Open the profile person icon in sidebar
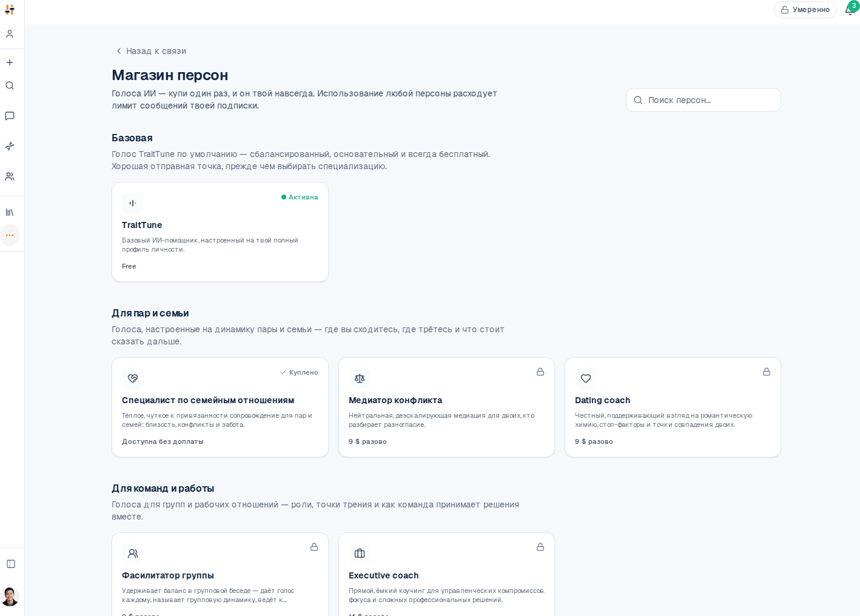Screen dimensions: 860x616 click(10, 34)
